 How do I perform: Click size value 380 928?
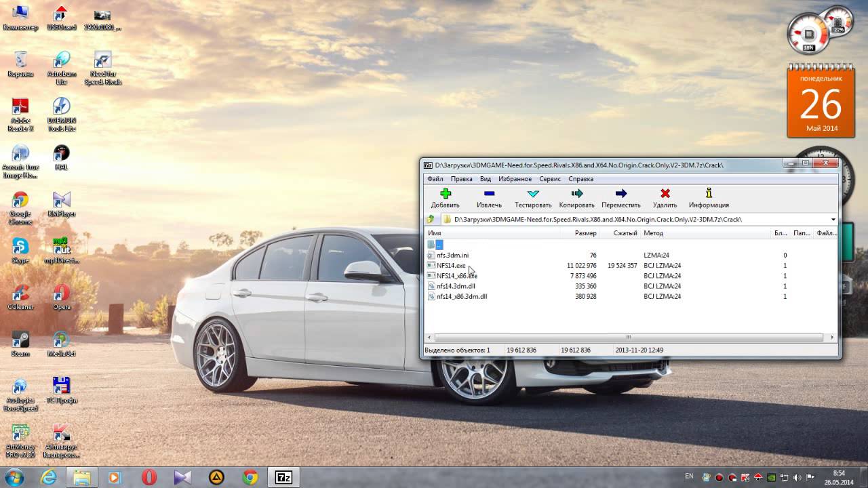[x=586, y=296]
